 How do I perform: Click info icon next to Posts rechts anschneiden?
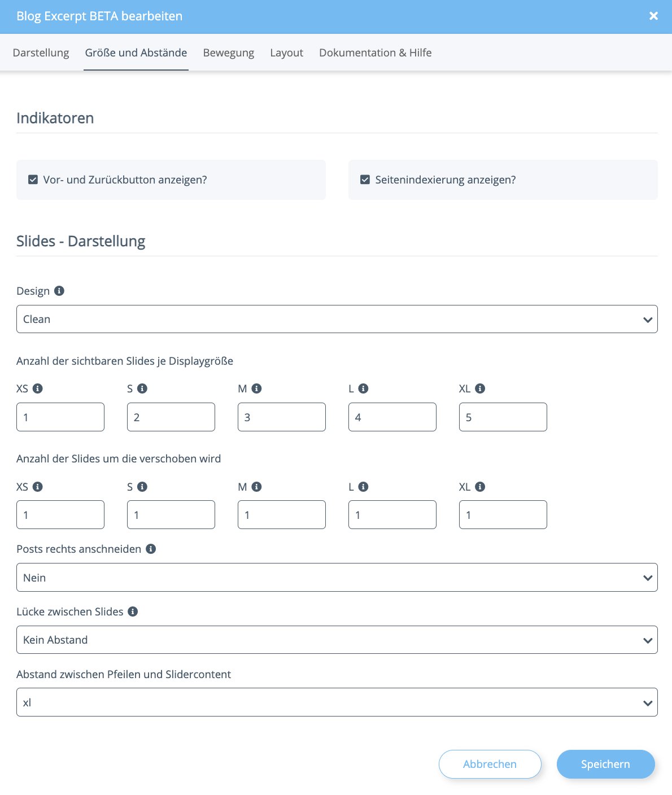(151, 549)
